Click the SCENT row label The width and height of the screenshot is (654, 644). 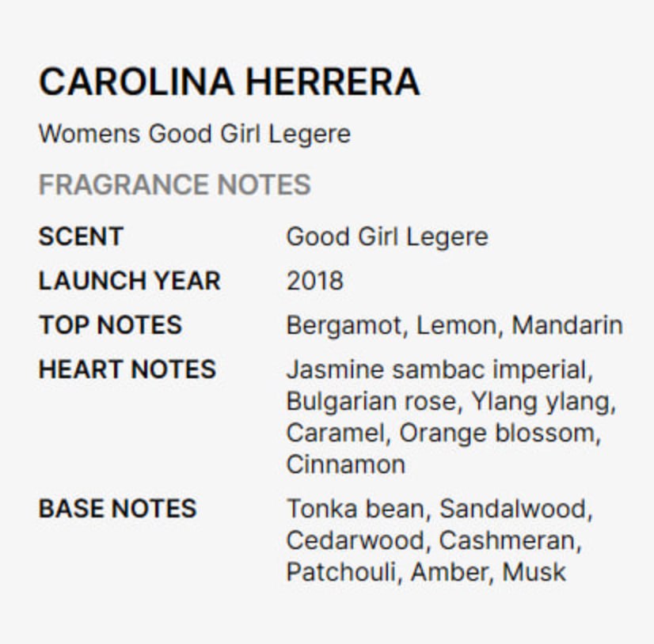81,237
